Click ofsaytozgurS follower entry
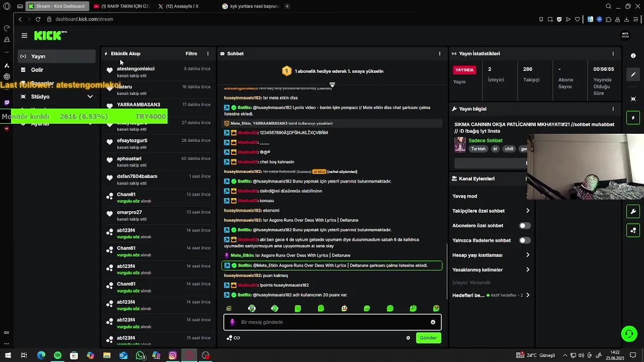The image size is (644, 362). [158, 144]
